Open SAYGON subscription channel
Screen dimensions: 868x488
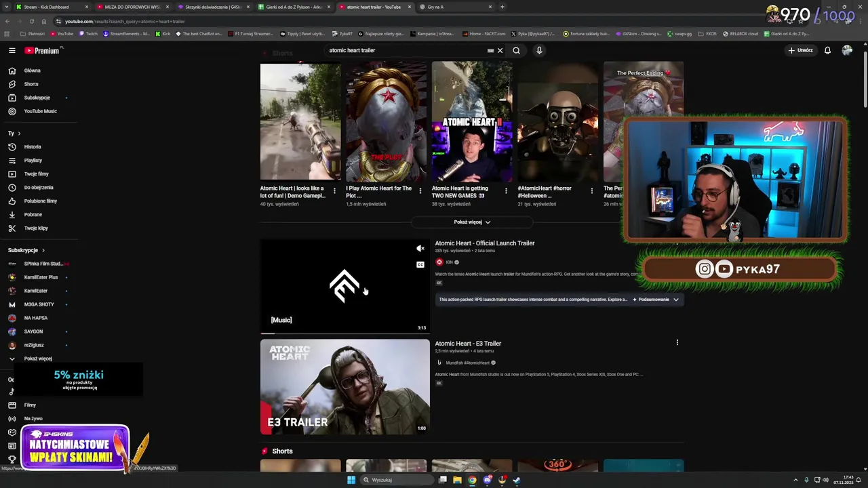coord(33,331)
